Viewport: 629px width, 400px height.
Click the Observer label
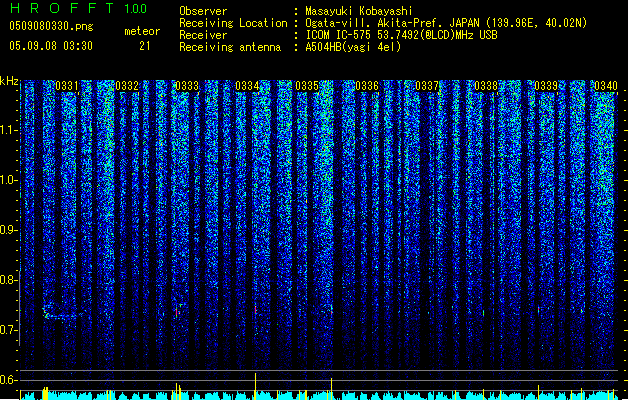click(203, 11)
